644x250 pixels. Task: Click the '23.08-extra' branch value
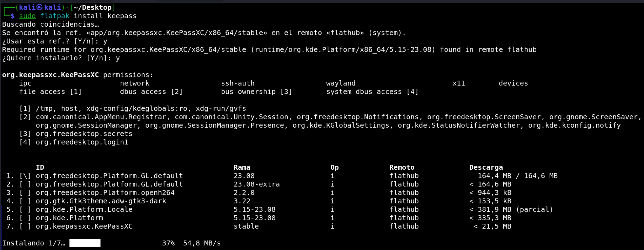click(257, 184)
